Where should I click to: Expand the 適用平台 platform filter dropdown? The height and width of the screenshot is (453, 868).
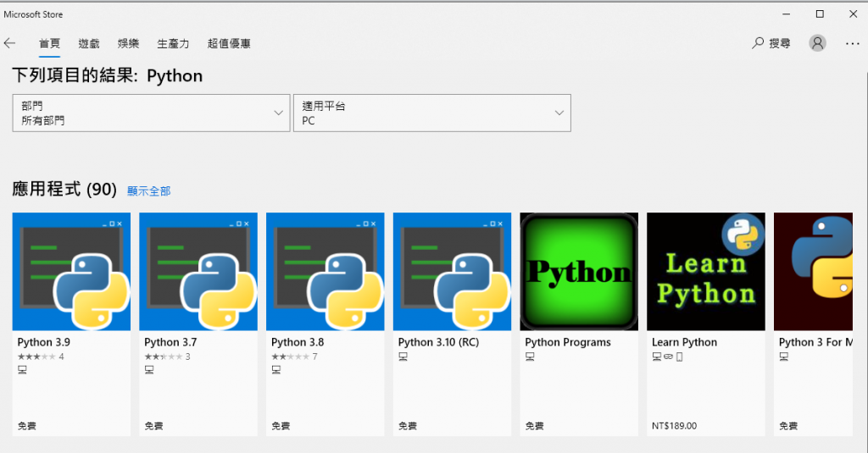431,113
